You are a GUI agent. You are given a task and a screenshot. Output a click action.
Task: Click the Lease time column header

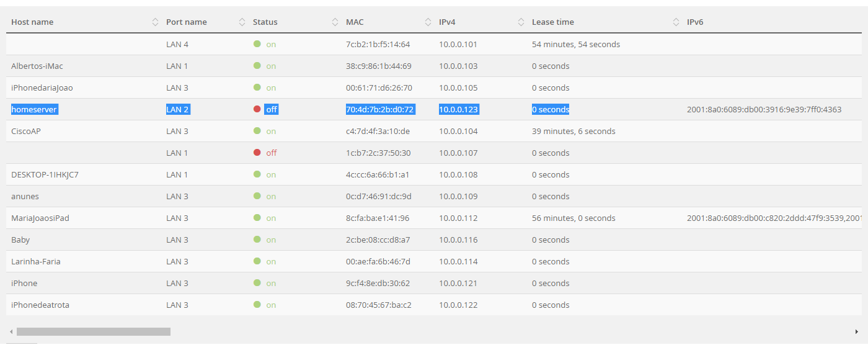(553, 22)
